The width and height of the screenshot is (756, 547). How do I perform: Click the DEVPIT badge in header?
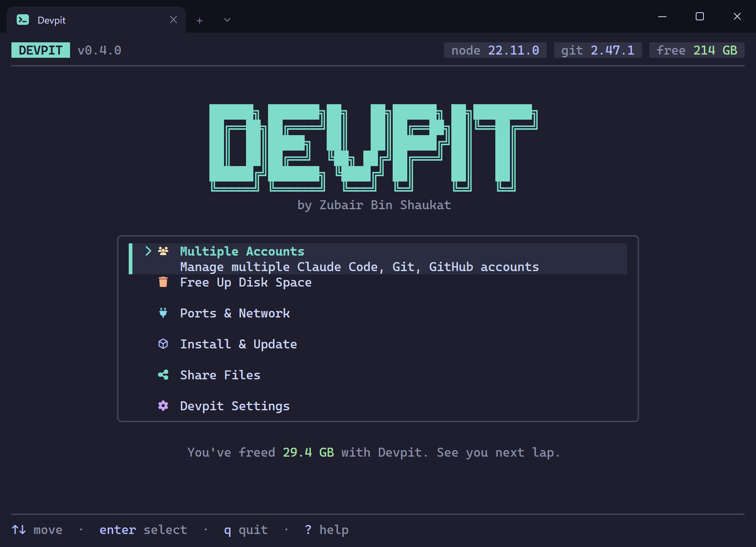41,50
